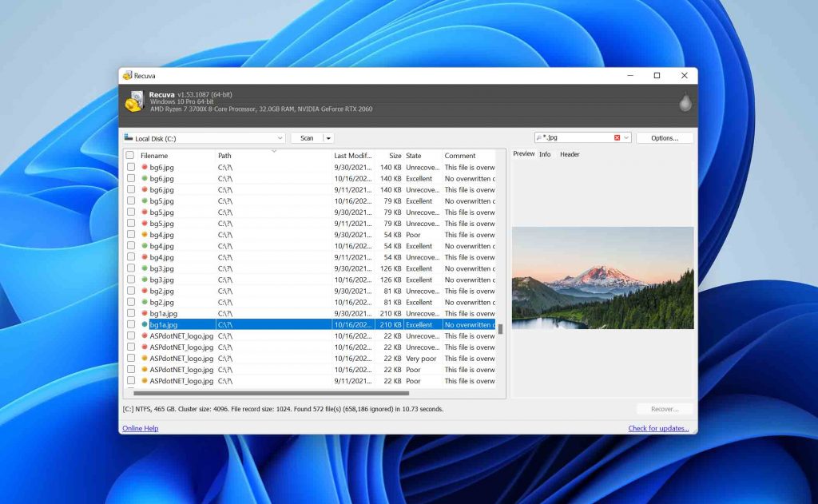Switch to the Header tab

click(x=570, y=153)
